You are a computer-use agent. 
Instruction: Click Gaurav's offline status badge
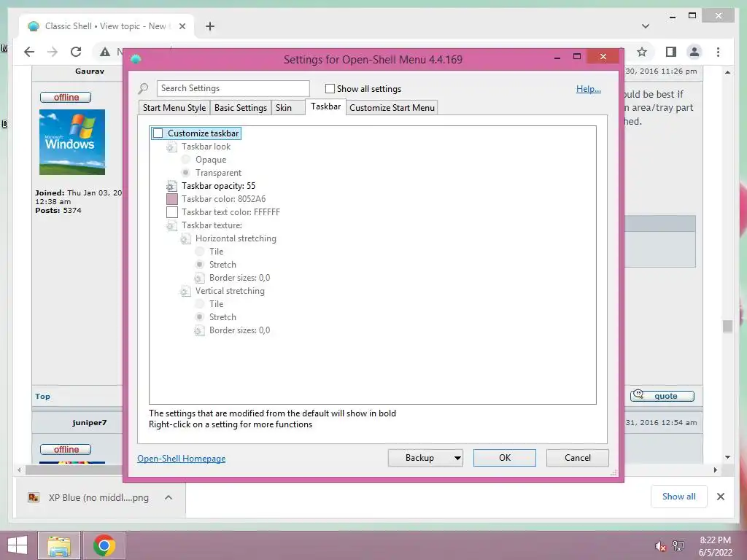tap(66, 98)
